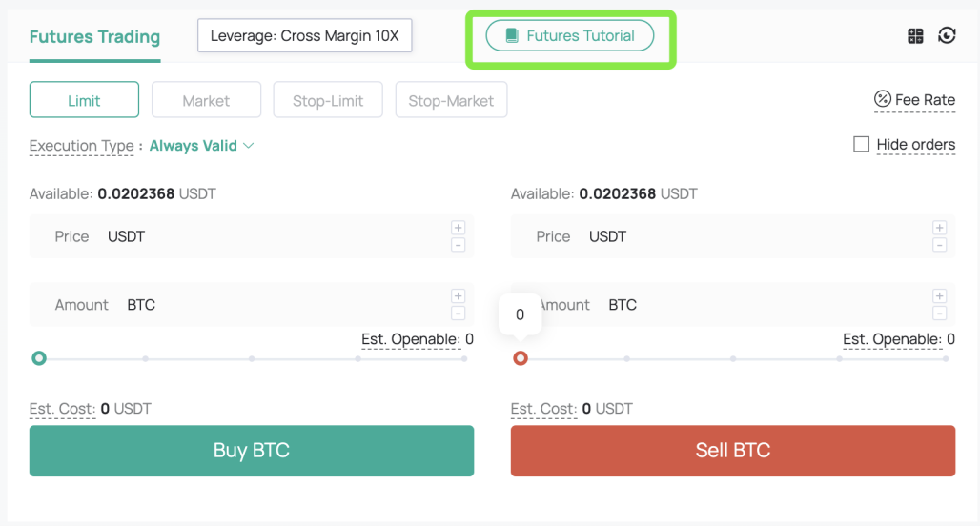
Task: Click the red sell amount slider handle
Action: [521, 358]
